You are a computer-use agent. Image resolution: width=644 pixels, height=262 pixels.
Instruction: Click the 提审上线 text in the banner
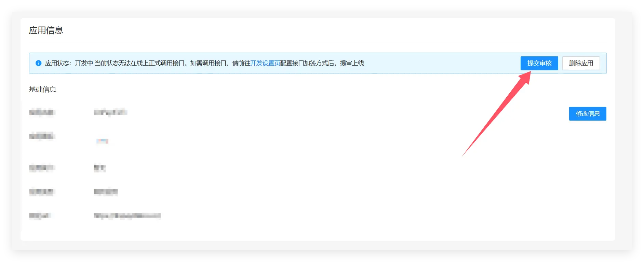[x=352, y=63]
